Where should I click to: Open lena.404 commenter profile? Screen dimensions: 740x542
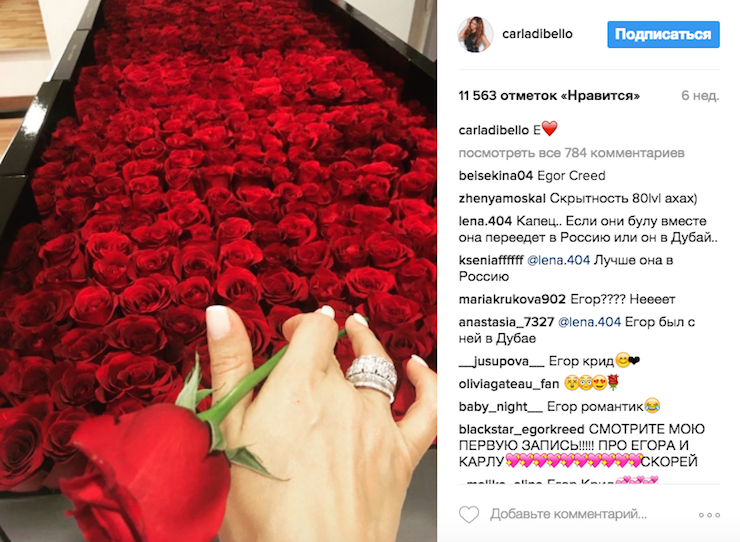click(x=485, y=221)
